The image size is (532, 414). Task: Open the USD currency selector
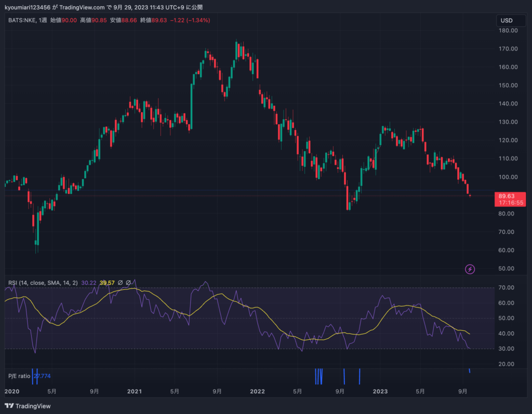[x=511, y=20]
